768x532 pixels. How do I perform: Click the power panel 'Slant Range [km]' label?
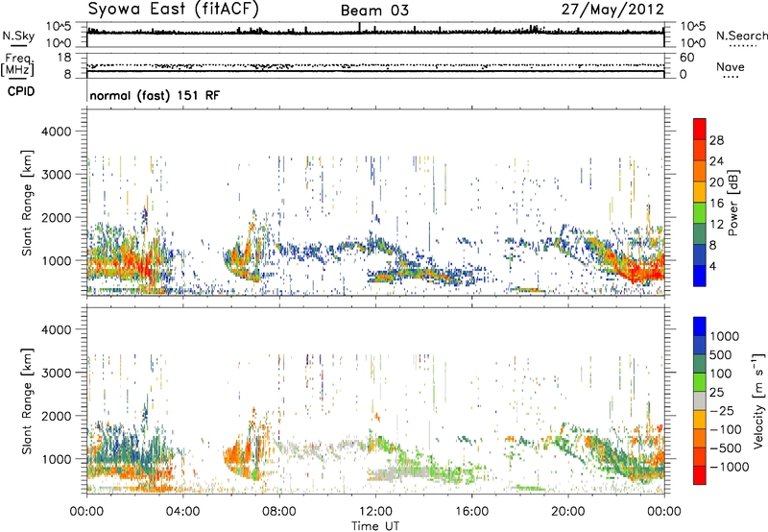coord(27,203)
